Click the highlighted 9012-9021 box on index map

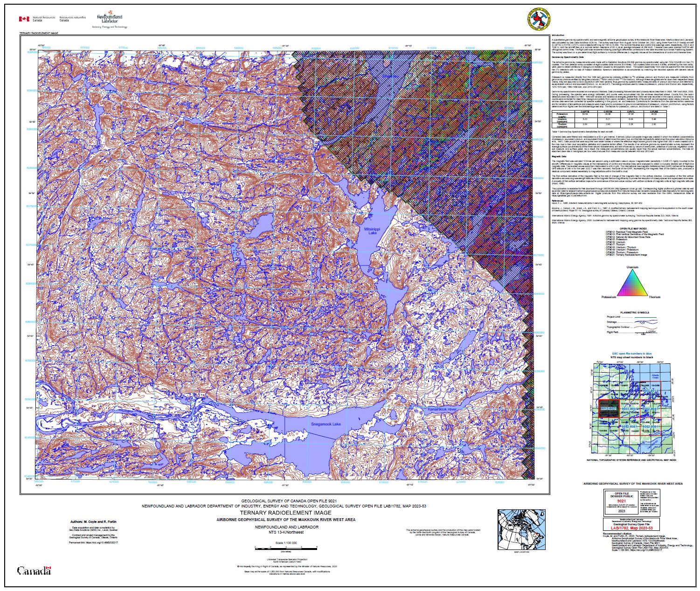point(609,408)
